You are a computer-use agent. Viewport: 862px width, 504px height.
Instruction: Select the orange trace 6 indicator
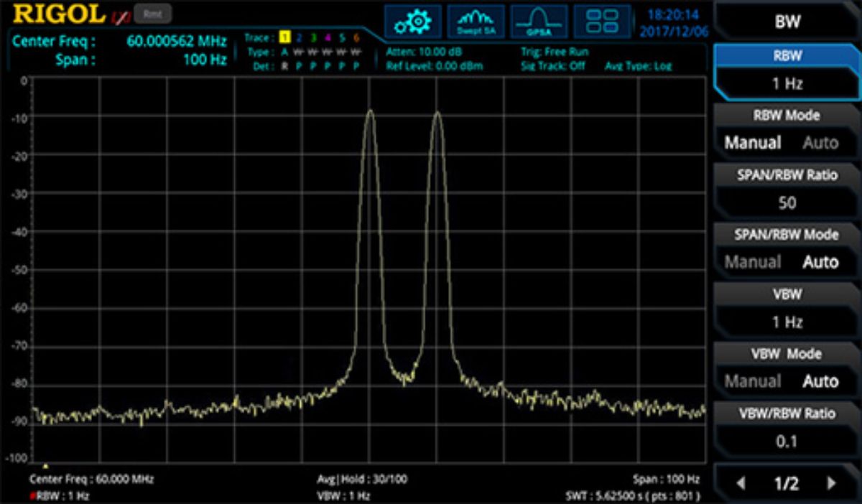[x=356, y=37]
